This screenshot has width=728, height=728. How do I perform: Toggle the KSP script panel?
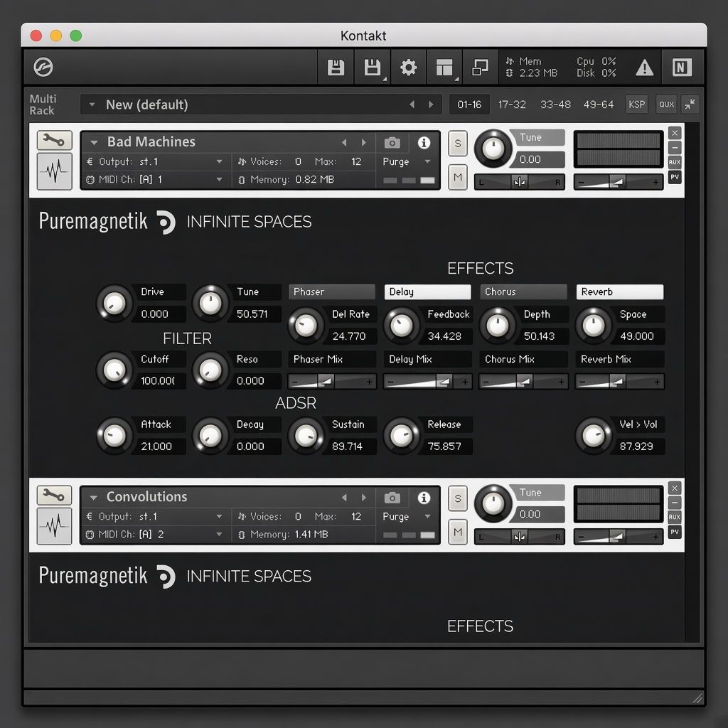point(636,105)
